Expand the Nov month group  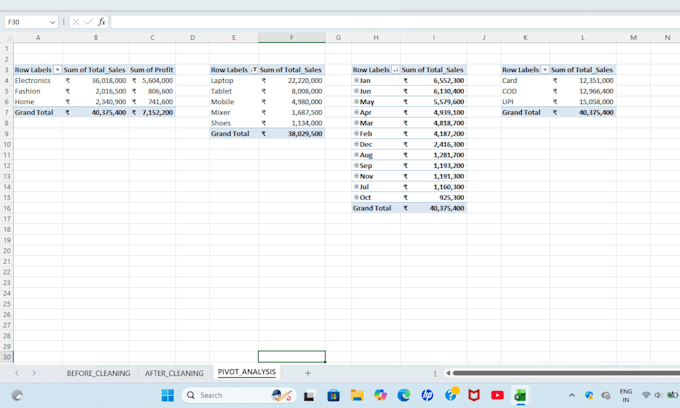[356, 176]
